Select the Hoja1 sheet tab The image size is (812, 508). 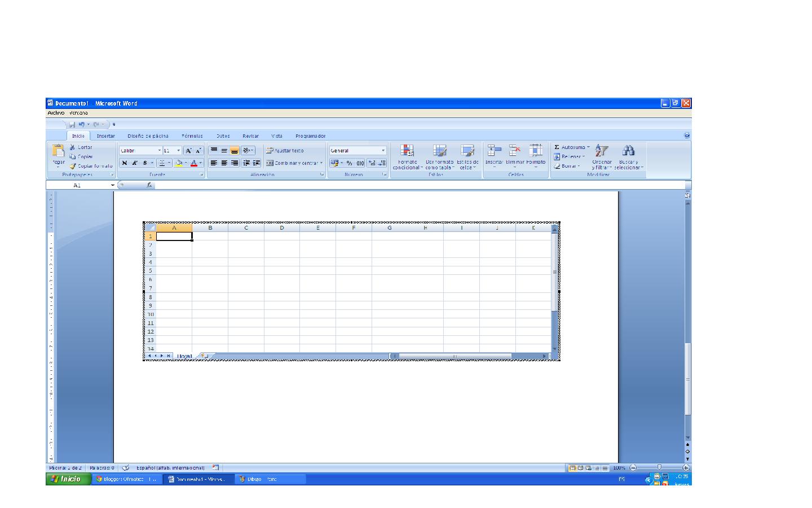pyautogui.click(x=185, y=355)
